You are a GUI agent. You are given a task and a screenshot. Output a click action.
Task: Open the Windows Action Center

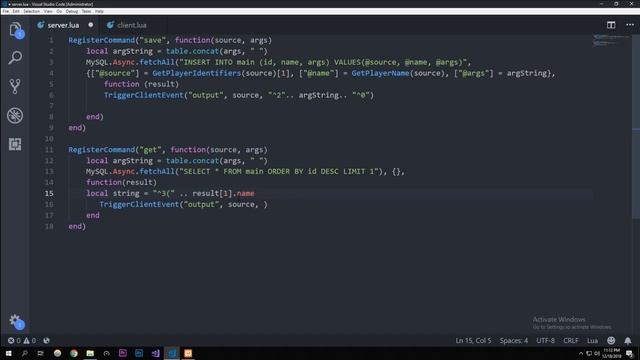[630, 353]
